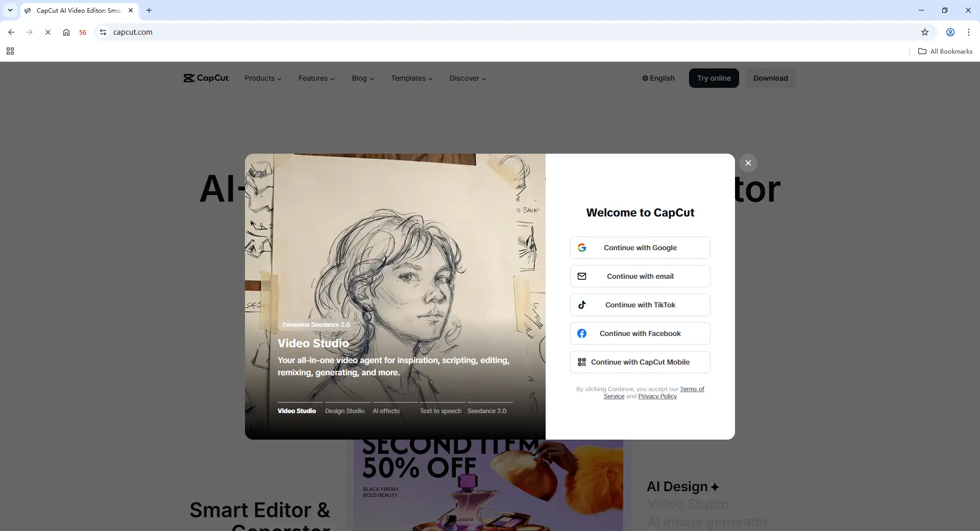Image resolution: width=980 pixels, height=531 pixels.
Task: Stop loading the page
Action: coord(48,32)
